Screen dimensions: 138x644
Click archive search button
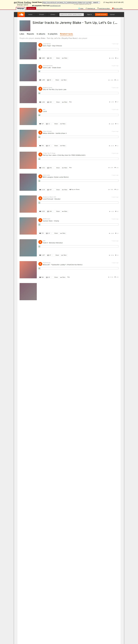[96, 2]
